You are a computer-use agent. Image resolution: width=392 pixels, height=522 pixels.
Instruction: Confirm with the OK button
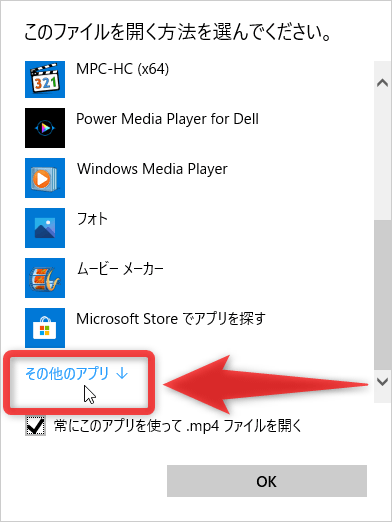pos(267,481)
